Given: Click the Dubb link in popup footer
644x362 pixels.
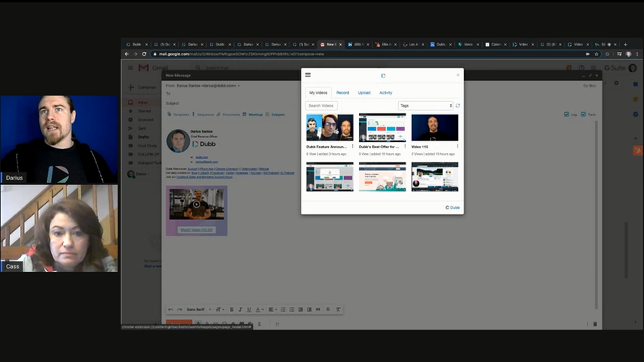Looking at the screenshot, I should coord(455,208).
